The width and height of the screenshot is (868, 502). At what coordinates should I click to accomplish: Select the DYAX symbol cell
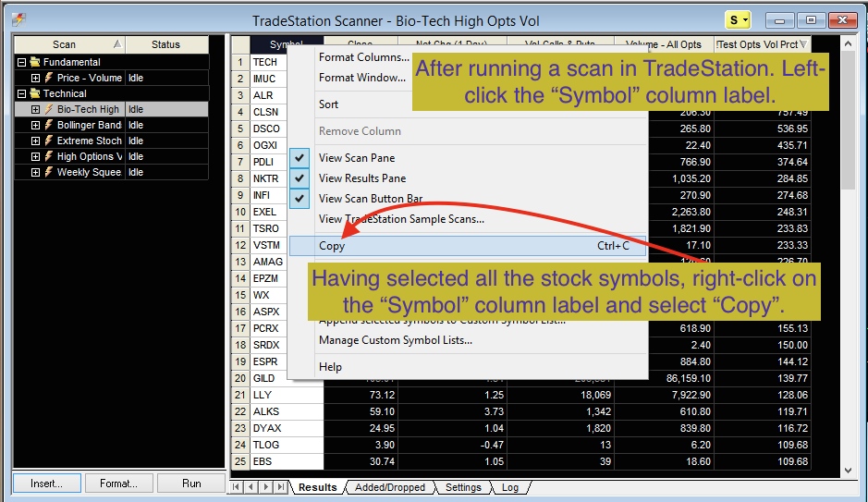[287, 428]
